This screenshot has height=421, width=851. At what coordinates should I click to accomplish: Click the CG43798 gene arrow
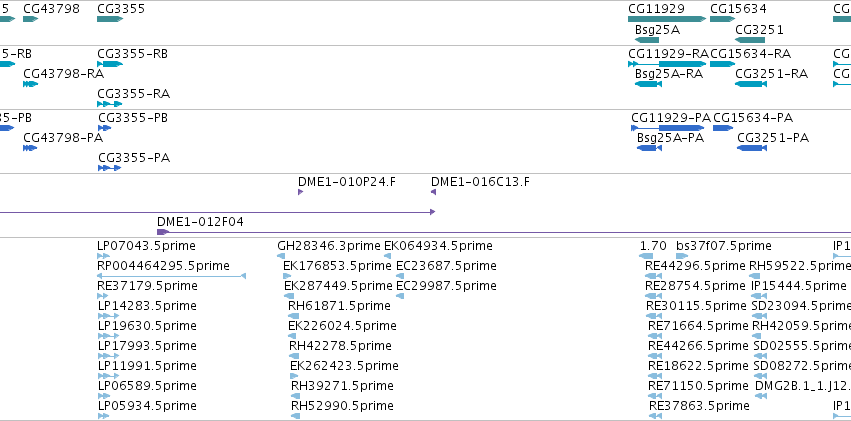(30, 19)
